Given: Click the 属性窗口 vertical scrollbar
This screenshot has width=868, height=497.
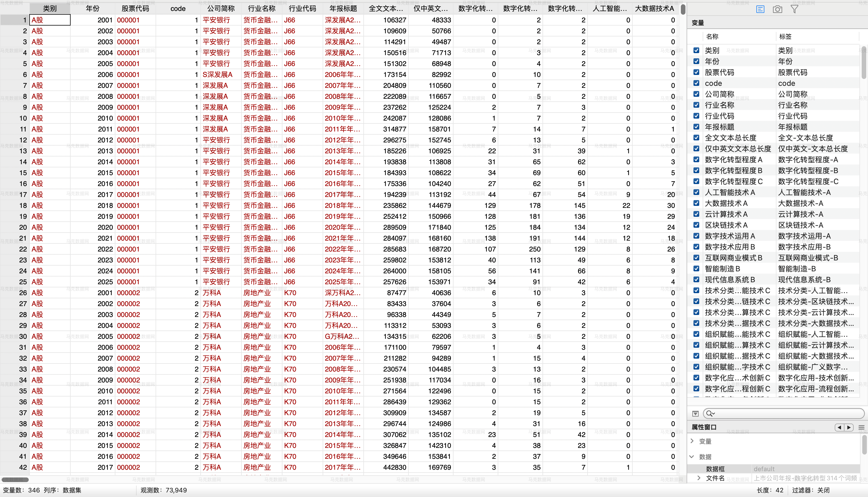Looking at the screenshot, I should pyautogui.click(x=864, y=444).
